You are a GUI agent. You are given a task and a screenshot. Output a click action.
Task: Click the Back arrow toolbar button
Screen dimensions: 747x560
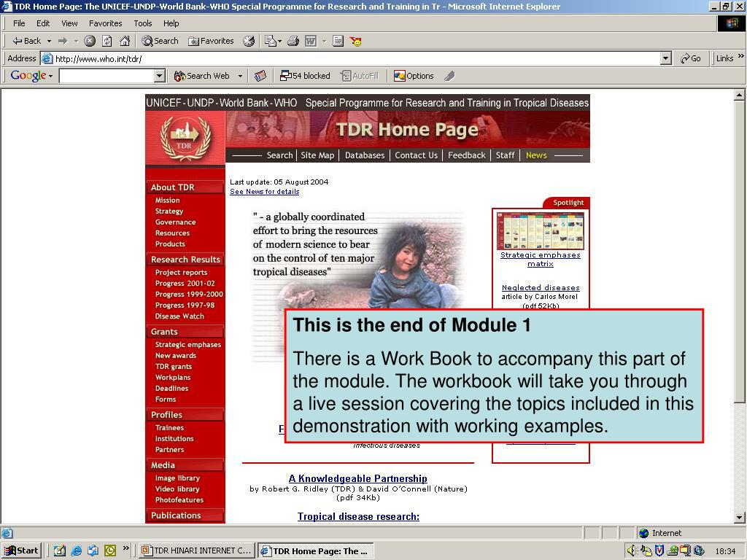[x=26, y=42]
